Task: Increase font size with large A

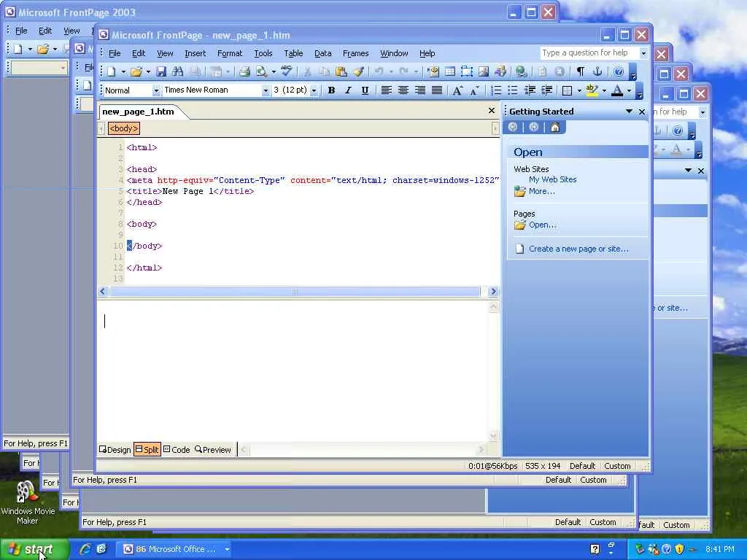Action: [x=457, y=90]
